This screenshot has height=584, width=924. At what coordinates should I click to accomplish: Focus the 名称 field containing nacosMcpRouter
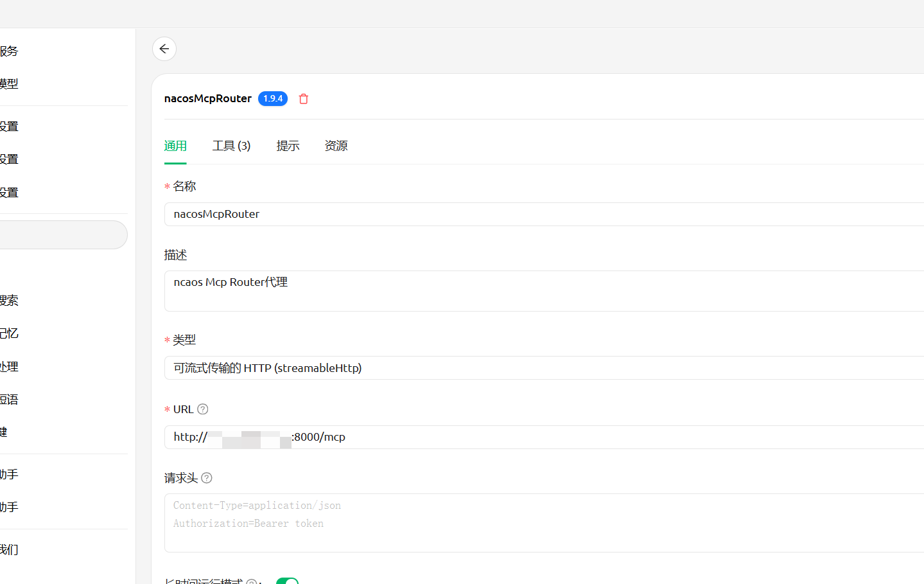(544, 214)
